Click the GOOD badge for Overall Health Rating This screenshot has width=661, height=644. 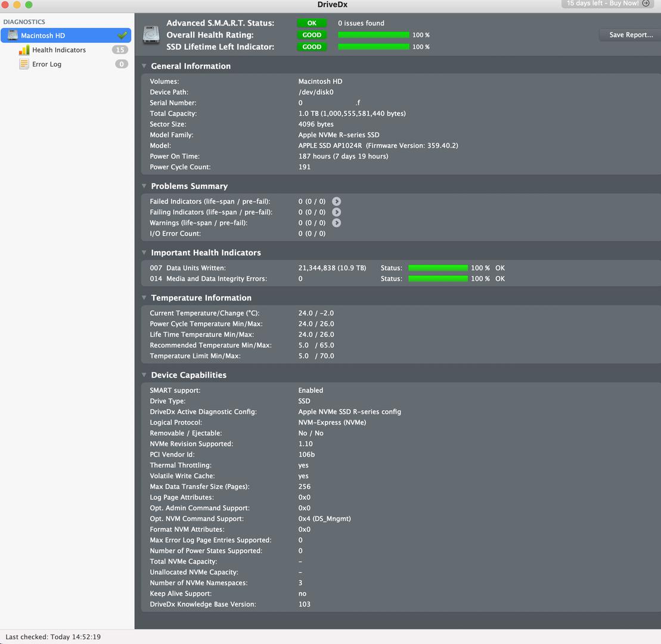(312, 35)
